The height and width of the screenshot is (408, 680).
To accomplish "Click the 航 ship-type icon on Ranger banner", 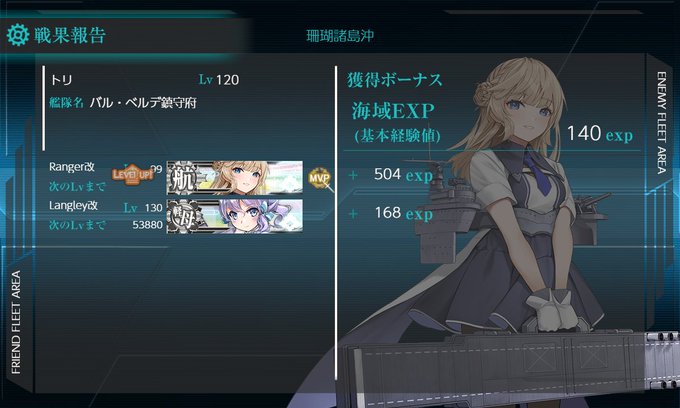I will (182, 178).
